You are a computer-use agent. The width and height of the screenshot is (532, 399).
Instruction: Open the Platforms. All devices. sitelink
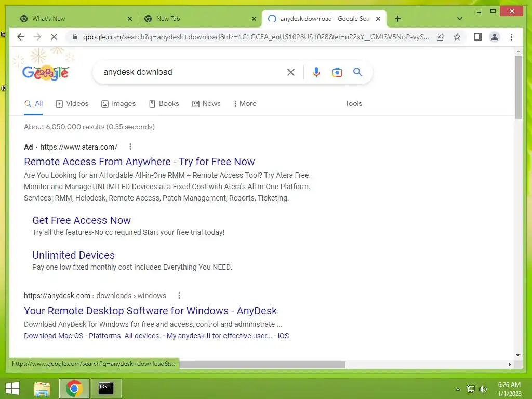coord(125,336)
